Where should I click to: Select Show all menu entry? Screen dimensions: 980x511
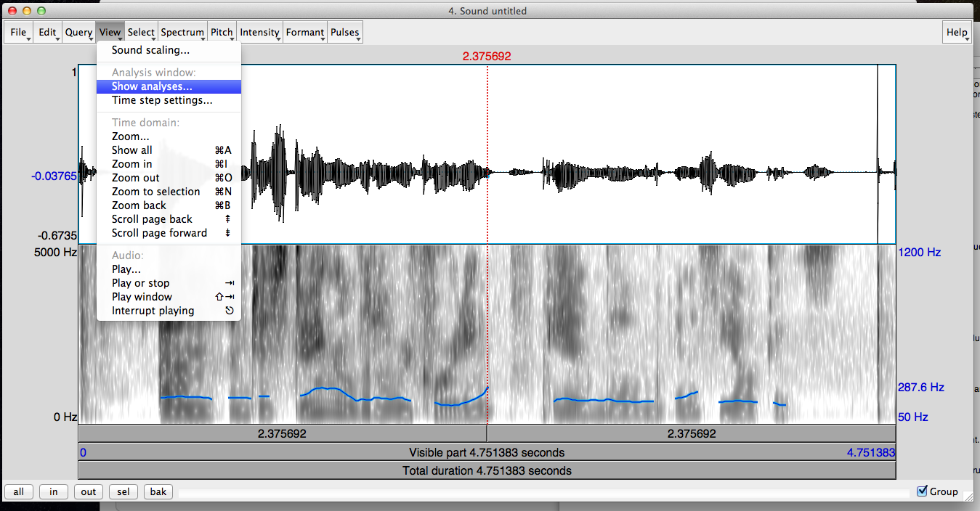tap(169, 150)
